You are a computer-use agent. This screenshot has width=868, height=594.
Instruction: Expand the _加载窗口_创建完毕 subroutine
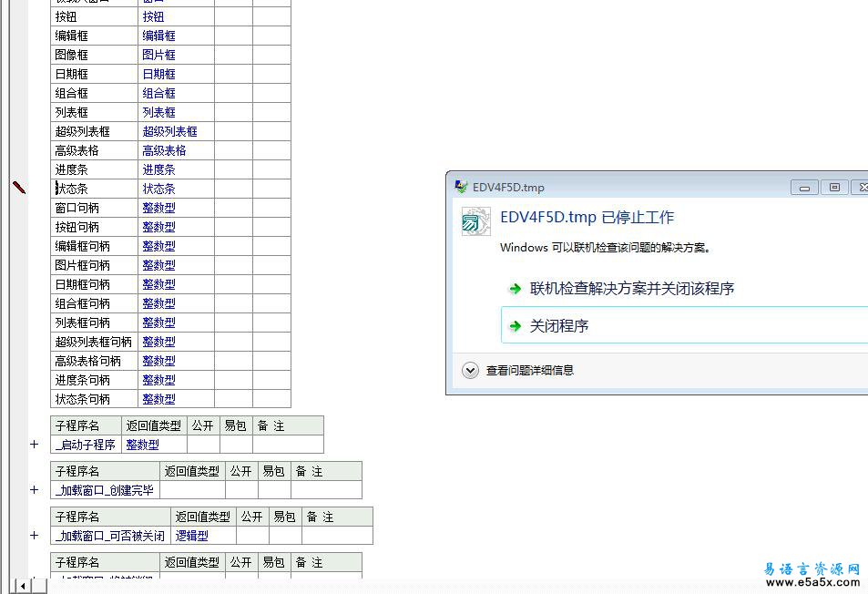35,489
